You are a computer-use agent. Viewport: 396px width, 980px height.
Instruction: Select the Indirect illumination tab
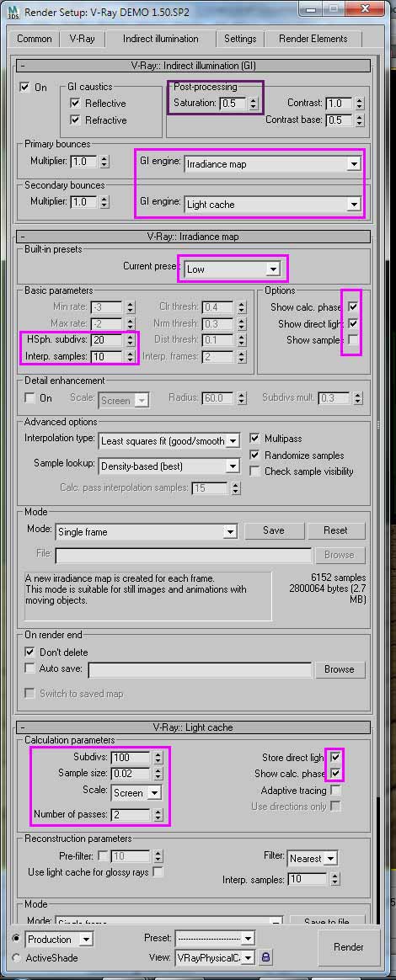(161, 39)
